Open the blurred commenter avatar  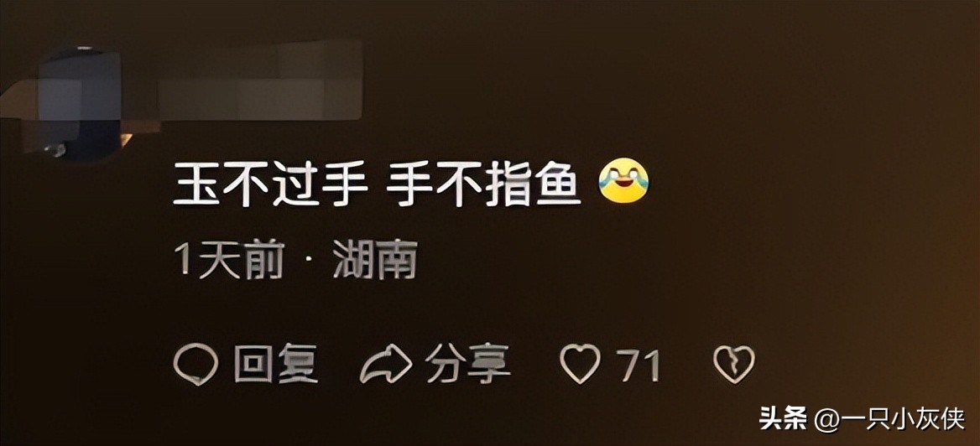click(80, 103)
